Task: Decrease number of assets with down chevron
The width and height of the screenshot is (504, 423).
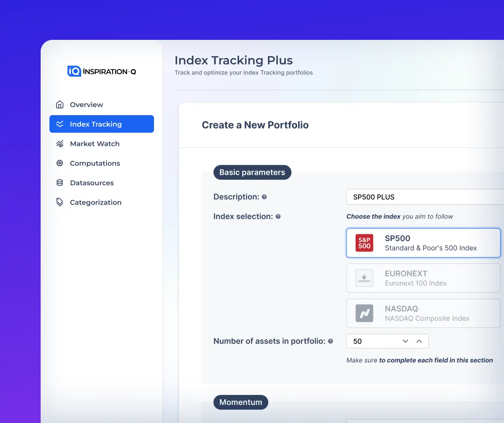Action: tap(405, 341)
